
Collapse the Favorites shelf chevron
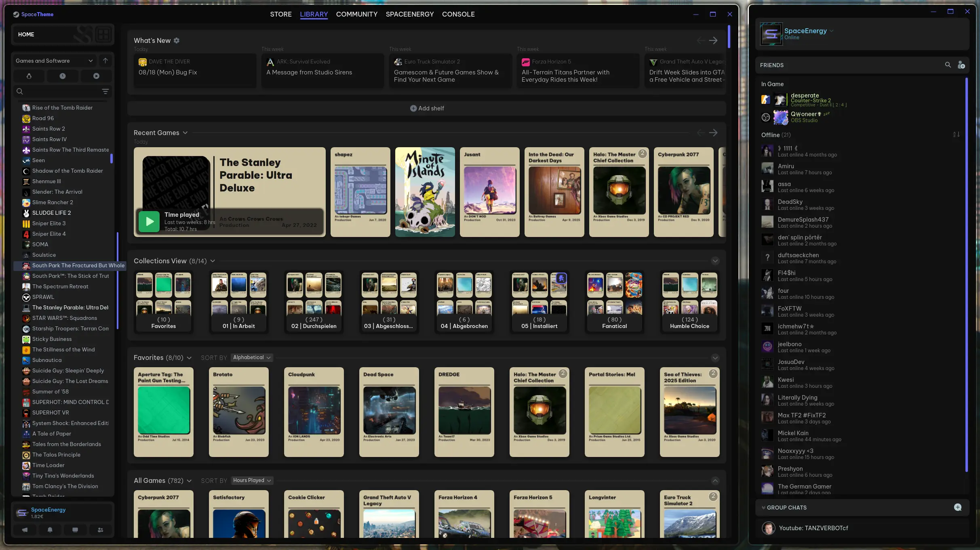point(715,358)
